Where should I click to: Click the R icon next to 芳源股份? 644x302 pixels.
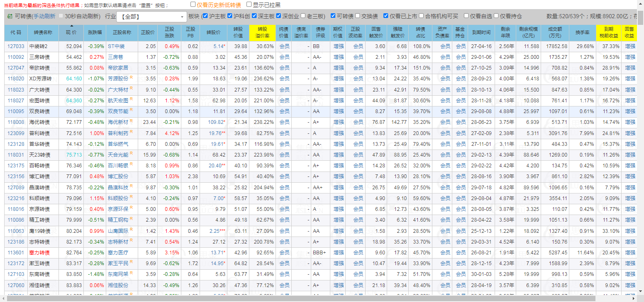point(132,77)
